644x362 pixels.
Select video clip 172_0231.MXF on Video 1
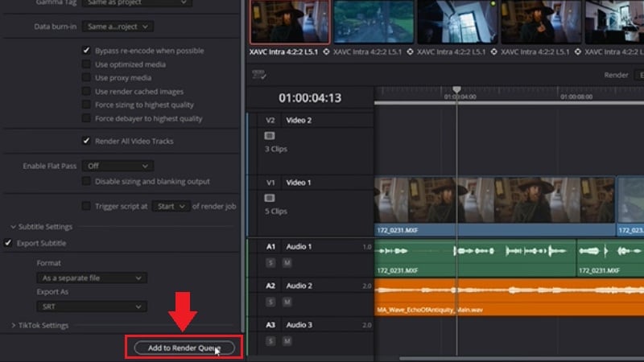point(495,207)
